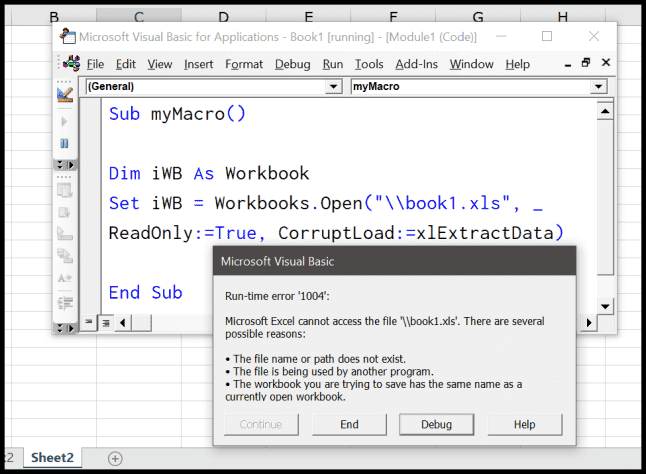The height and width of the screenshot is (474, 646).
Task: Expand the left toolbar overflow options
Action: pos(65,164)
